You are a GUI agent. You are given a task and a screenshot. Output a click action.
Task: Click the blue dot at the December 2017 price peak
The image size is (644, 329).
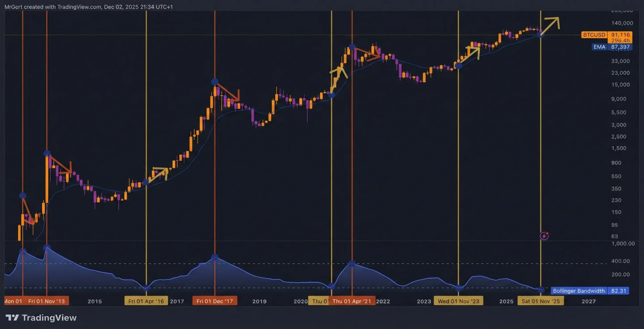(x=215, y=81)
